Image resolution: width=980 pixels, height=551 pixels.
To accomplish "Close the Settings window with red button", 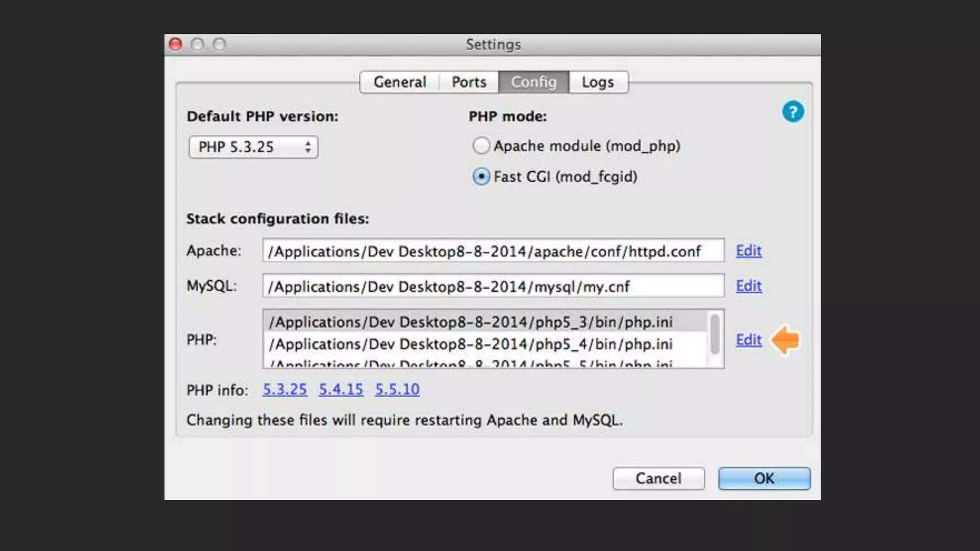I will point(176,44).
